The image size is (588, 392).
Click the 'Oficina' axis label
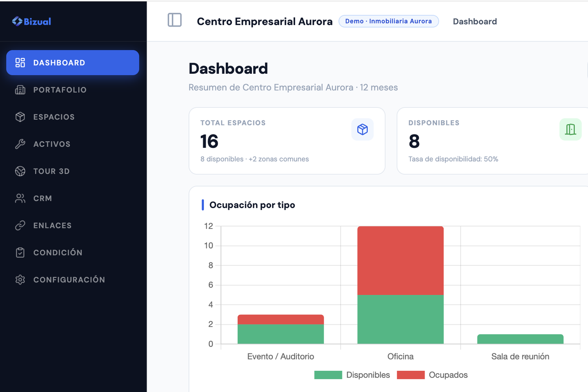[x=400, y=356]
